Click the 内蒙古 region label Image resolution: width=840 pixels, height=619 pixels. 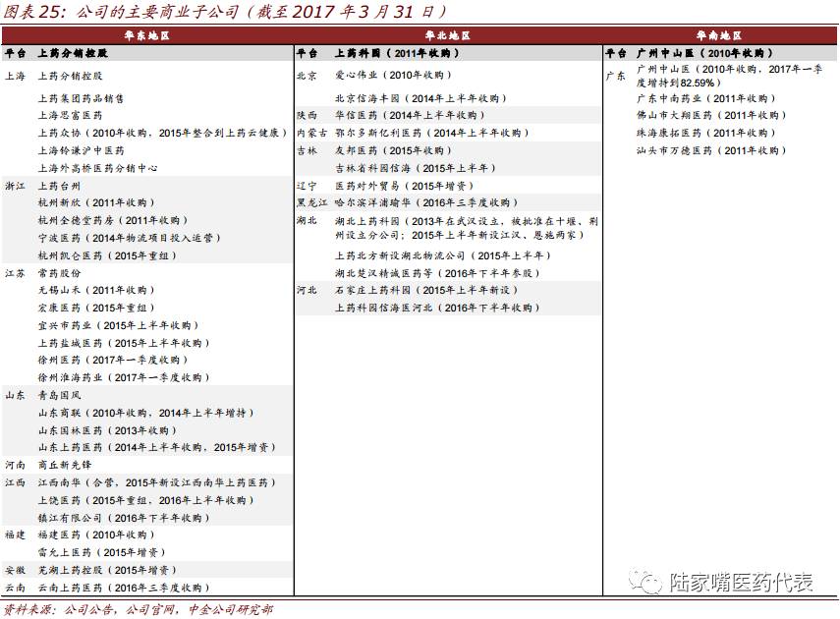pos(312,133)
